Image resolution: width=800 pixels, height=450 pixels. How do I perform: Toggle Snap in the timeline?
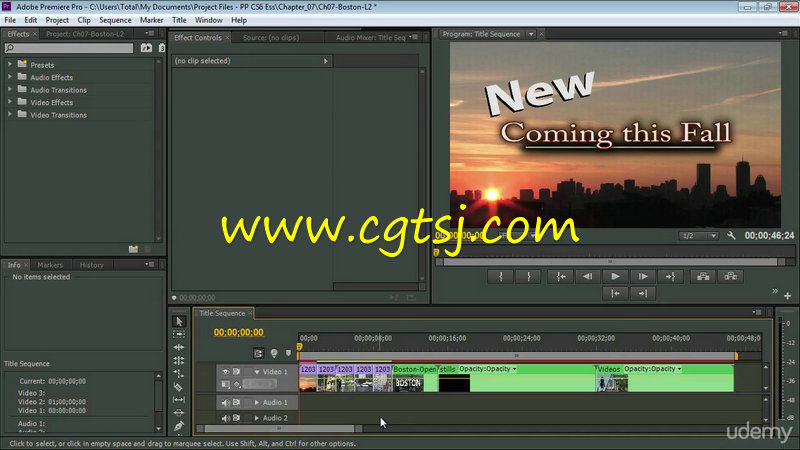click(x=259, y=353)
